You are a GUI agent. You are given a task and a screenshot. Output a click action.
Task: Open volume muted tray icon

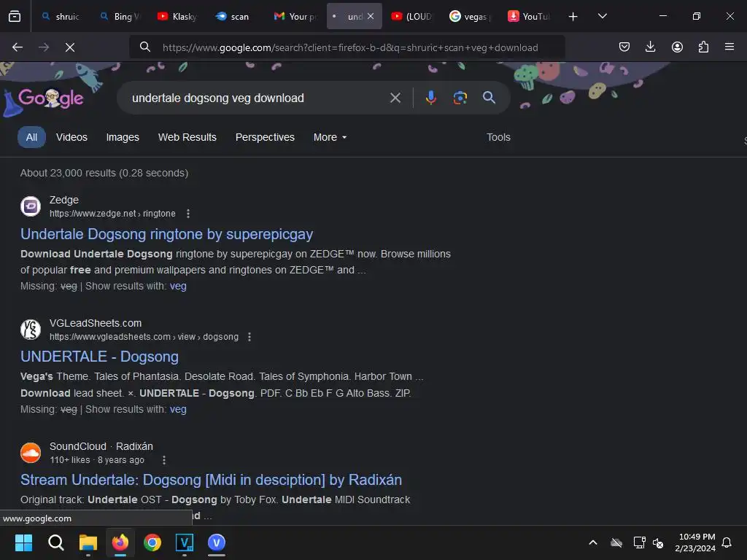[x=658, y=542]
